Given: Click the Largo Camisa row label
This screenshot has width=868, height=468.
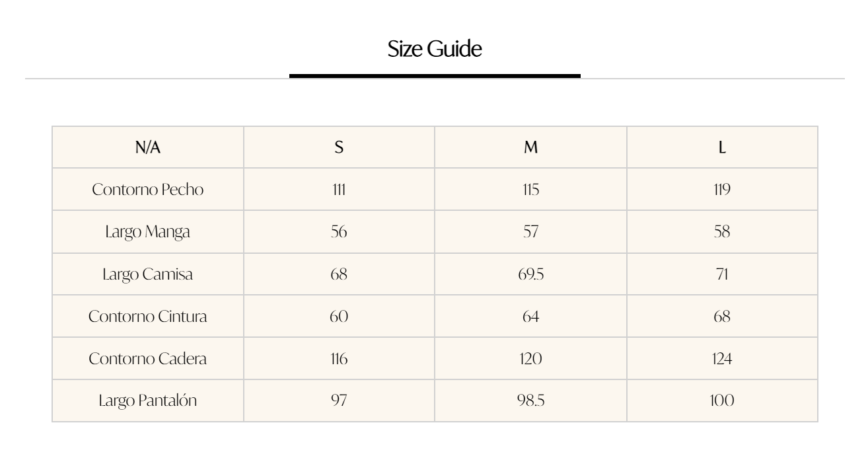Looking at the screenshot, I should [x=147, y=274].
